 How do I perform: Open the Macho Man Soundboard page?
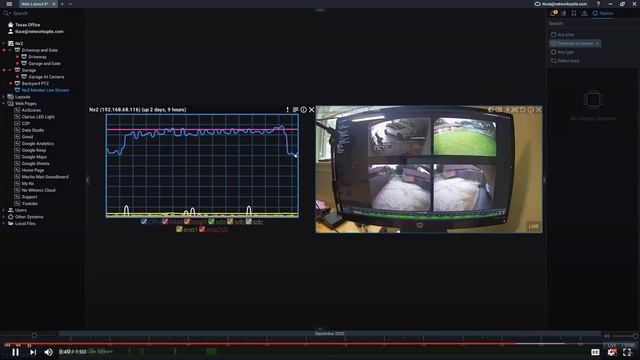tap(45, 177)
